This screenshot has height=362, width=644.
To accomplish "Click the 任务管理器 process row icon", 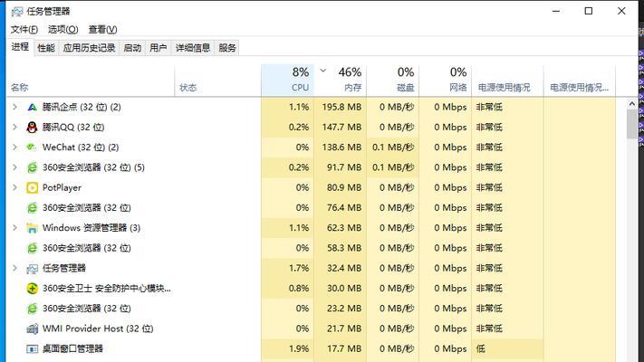I will coord(32,269).
